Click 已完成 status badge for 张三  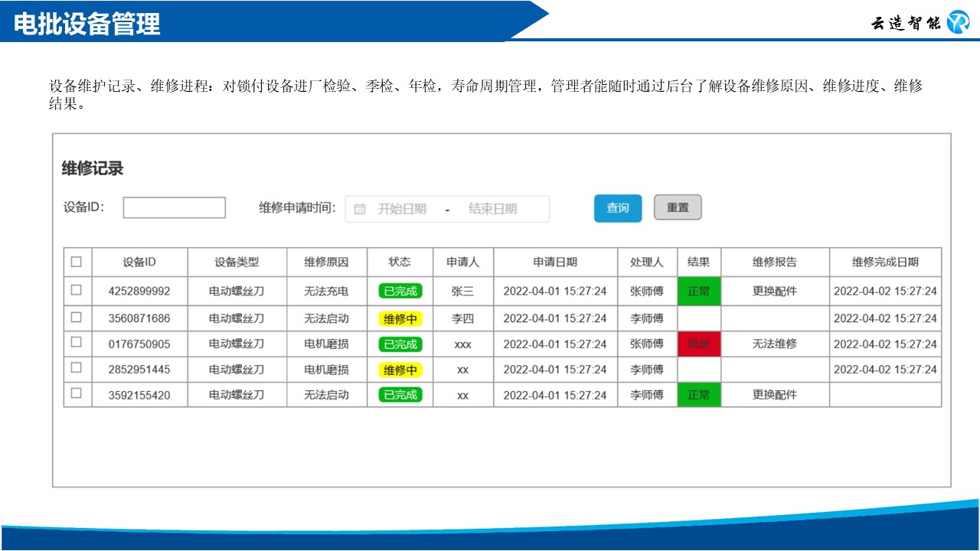(400, 291)
